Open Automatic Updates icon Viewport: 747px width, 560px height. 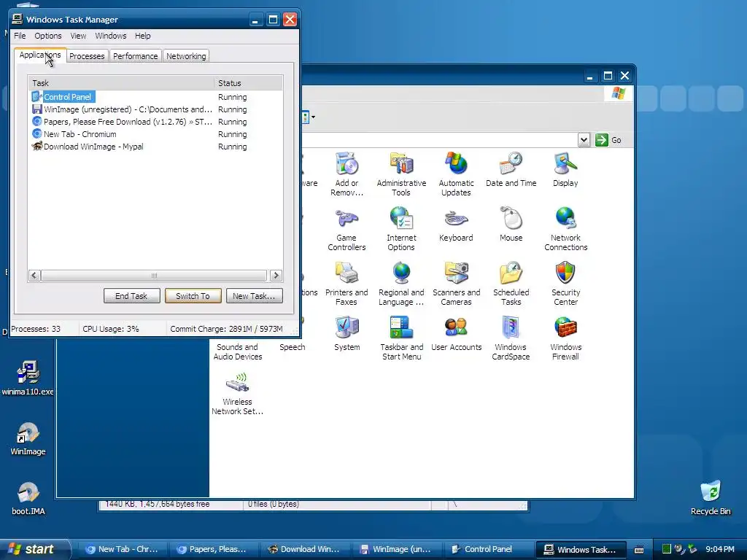(456, 174)
